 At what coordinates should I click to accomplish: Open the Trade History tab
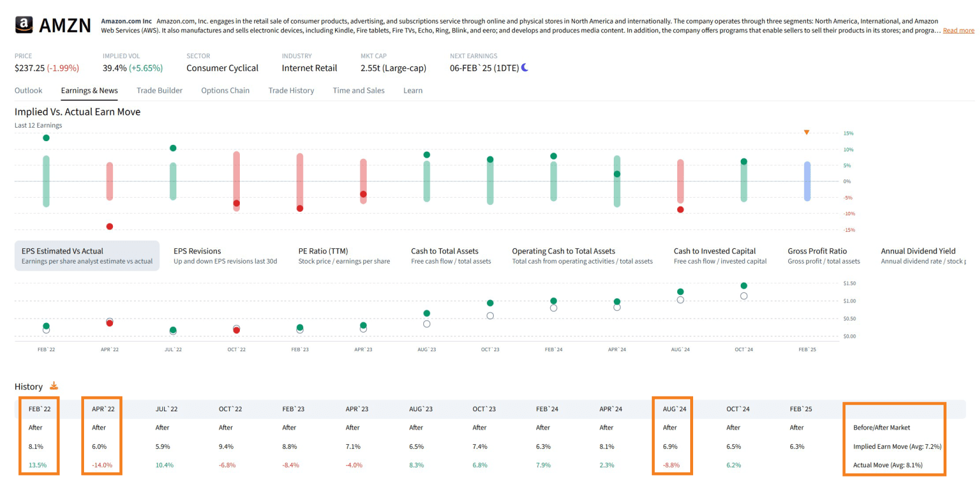click(291, 91)
